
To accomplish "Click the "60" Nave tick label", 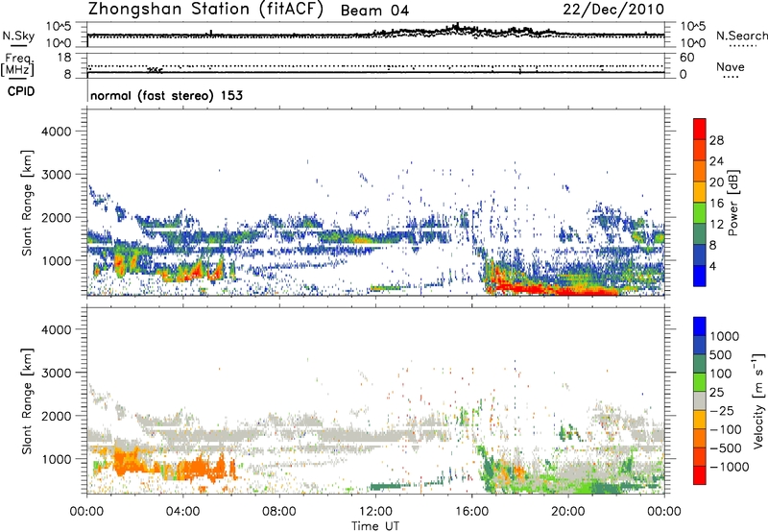I will [x=686, y=58].
